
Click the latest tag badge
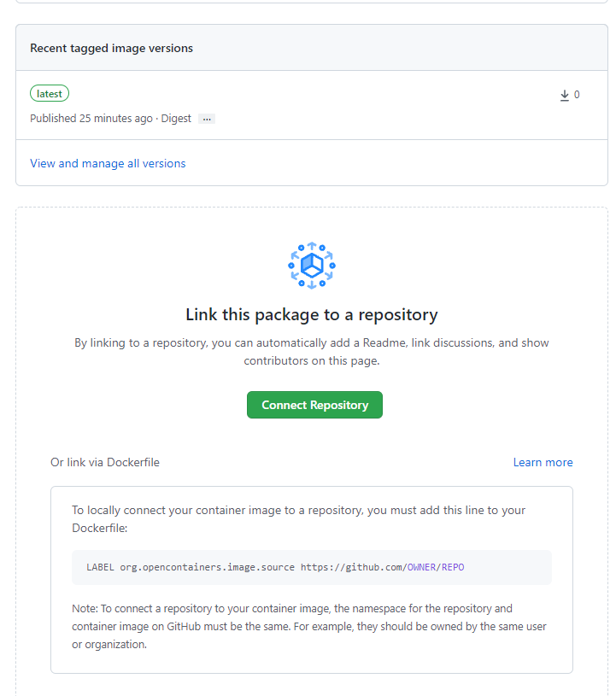50,94
